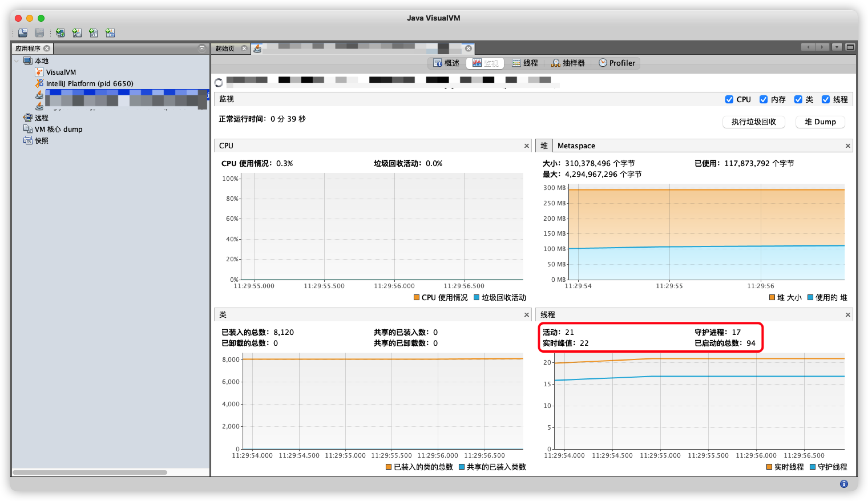Click the Add Remote Host toolbar icon
Viewport: 868px width, 501px height.
(x=60, y=33)
